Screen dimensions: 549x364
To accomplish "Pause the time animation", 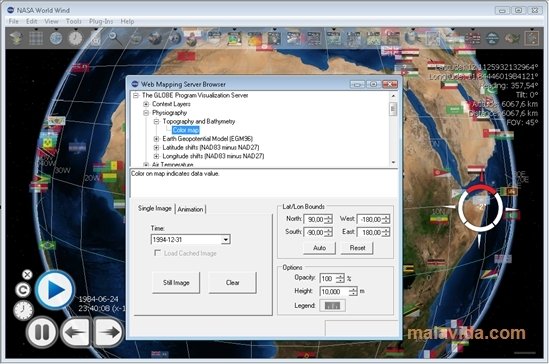I will 42,332.
